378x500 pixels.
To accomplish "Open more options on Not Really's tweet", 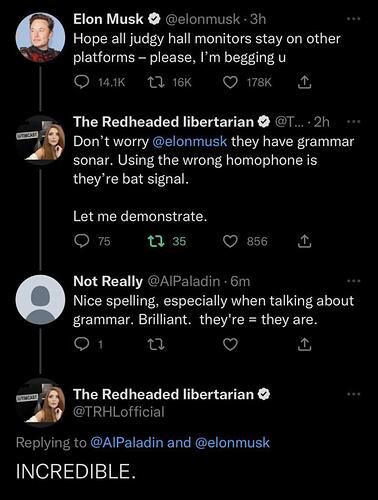I will tap(354, 281).
